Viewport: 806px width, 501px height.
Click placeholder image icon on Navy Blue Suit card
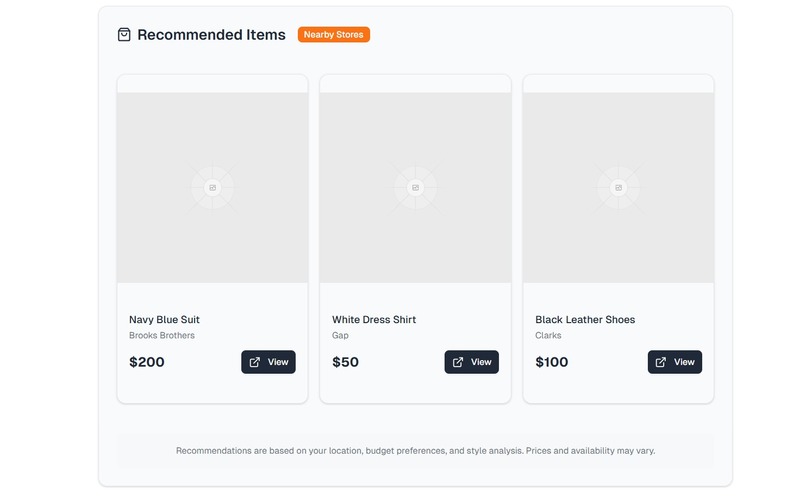coord(212,188)
